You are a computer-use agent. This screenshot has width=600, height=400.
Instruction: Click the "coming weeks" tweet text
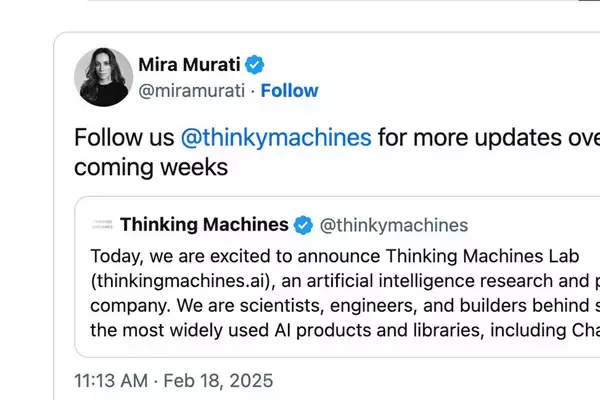[151, 166]
